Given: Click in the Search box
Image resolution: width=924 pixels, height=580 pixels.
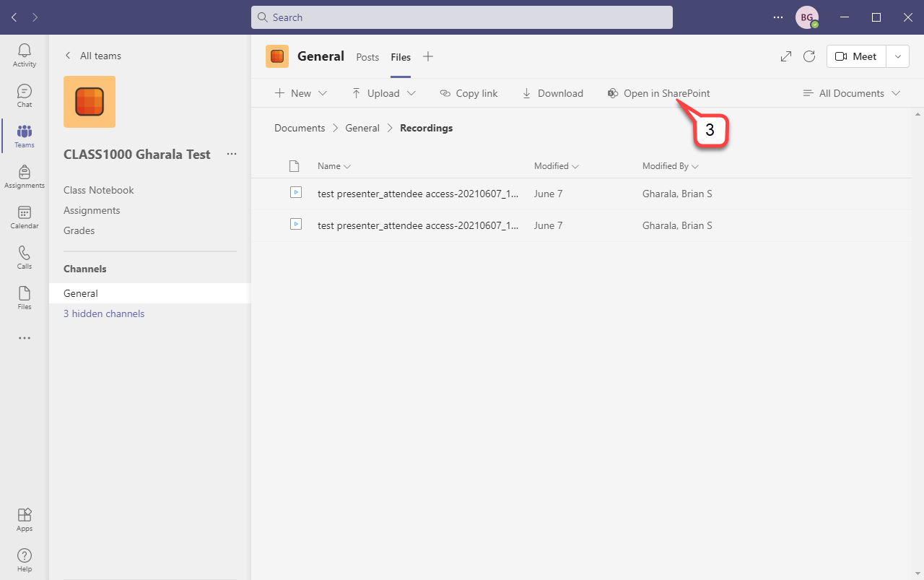Looking at the screenshot, I should pyautogui.click(x=462, y=17).
